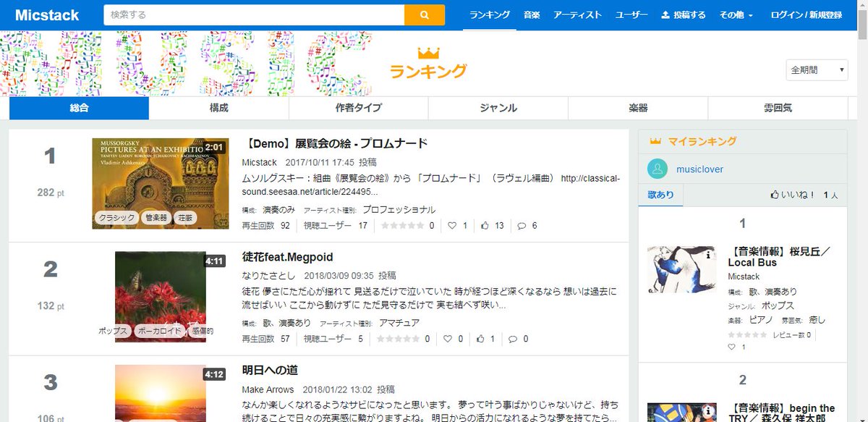Open title 【Demo】展覧会の絵 - プロムナード

(335, 143)
